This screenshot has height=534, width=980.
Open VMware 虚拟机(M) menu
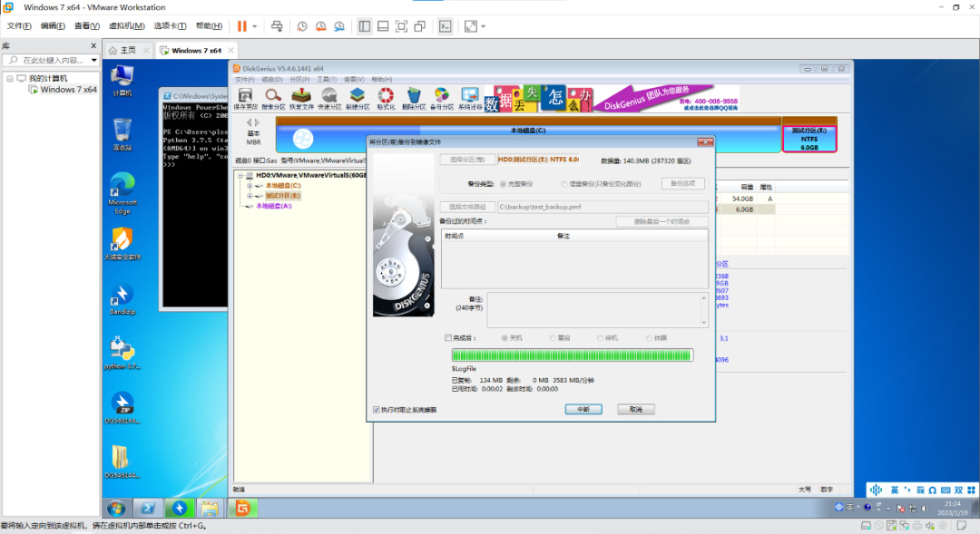(x=126, y=25)
